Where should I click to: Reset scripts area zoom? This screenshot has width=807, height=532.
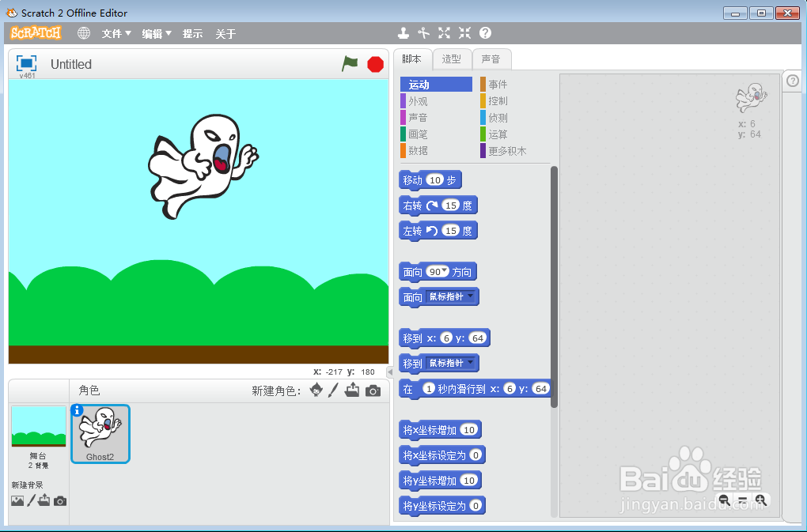point(743,500)
